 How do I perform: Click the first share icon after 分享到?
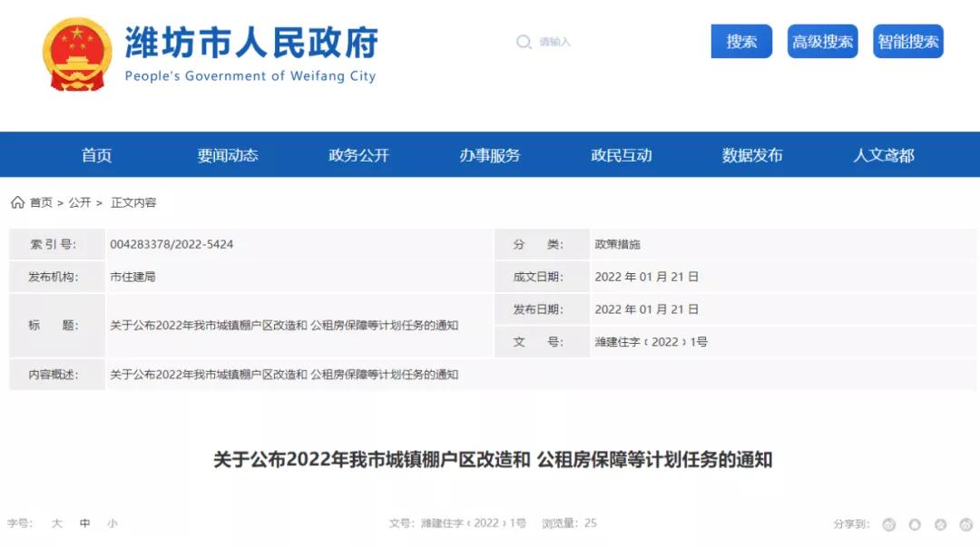point(889,524)
